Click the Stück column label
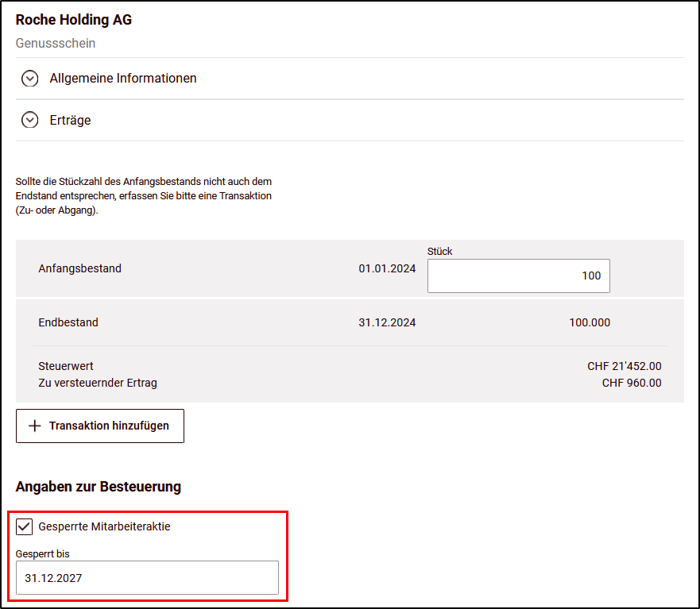This screenshot has width=700, height=609. (x=439, y=252)
